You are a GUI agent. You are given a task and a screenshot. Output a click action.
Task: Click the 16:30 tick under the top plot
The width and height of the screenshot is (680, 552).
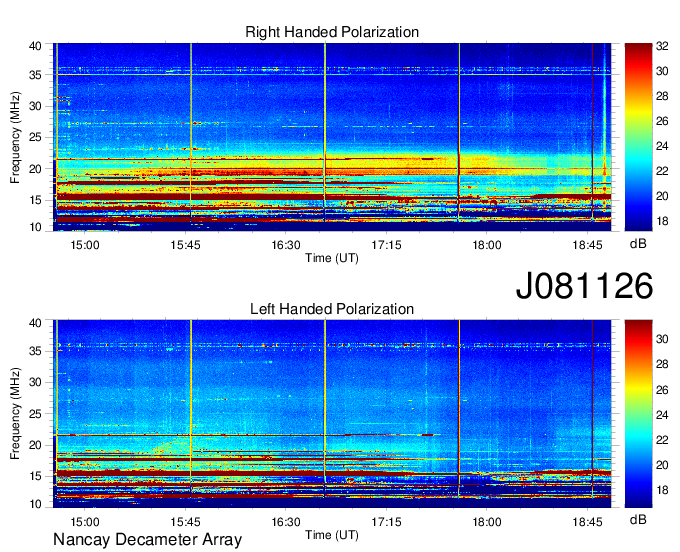286,245
